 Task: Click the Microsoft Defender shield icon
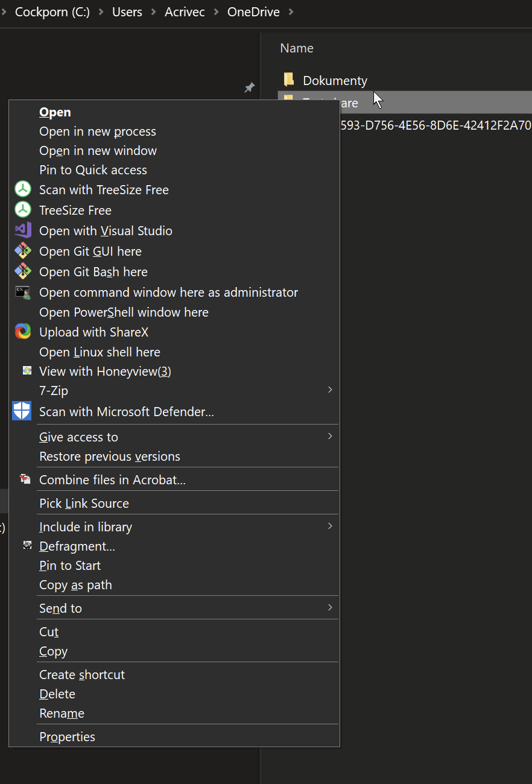(x=22, y=411)
